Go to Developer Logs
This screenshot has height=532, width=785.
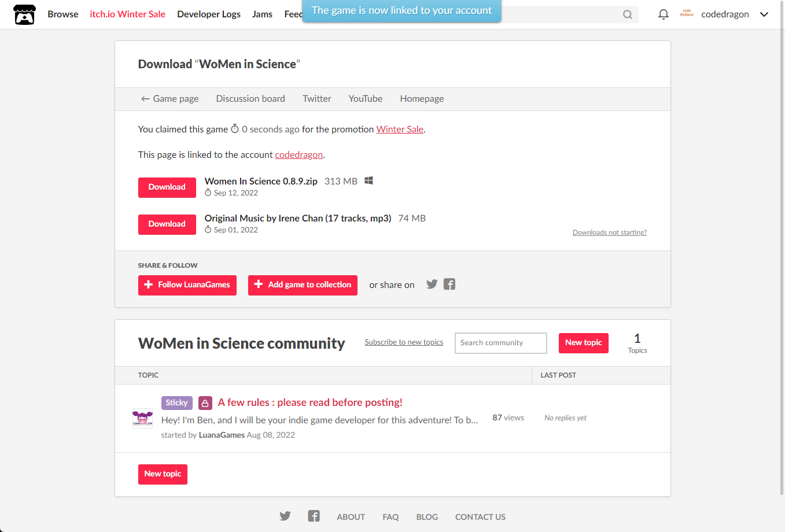tap(209, 14)
